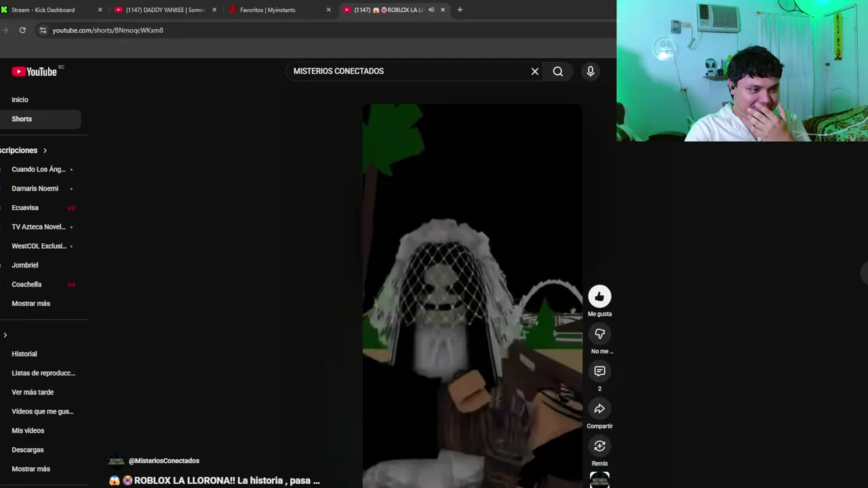The image size is (868, 488).
Task: Open Ecuavisa channel
Action: [x=25, y=207]
